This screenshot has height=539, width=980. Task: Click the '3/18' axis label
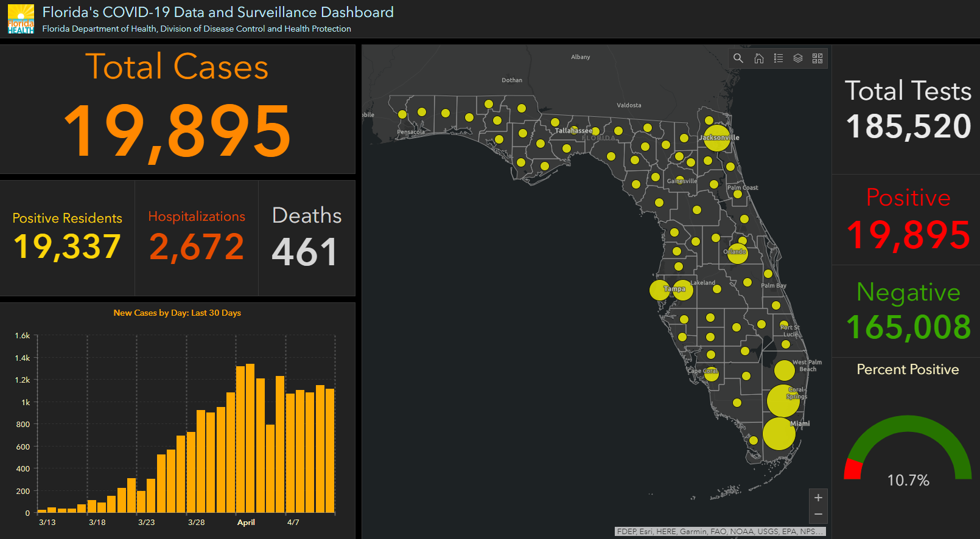point(97,522)
